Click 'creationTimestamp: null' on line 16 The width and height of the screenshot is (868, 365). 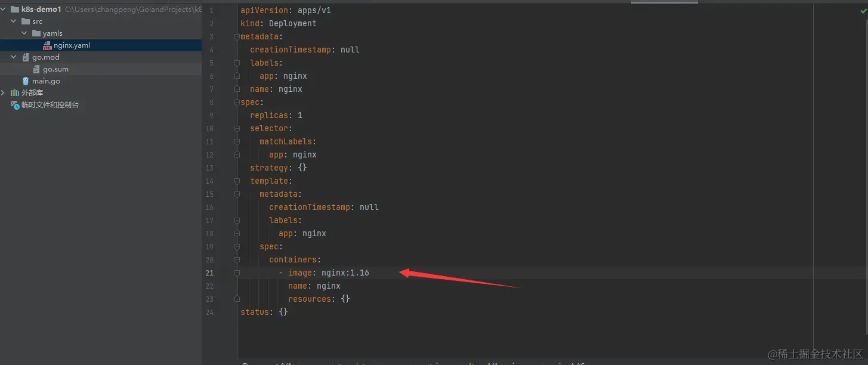[324, 208]
